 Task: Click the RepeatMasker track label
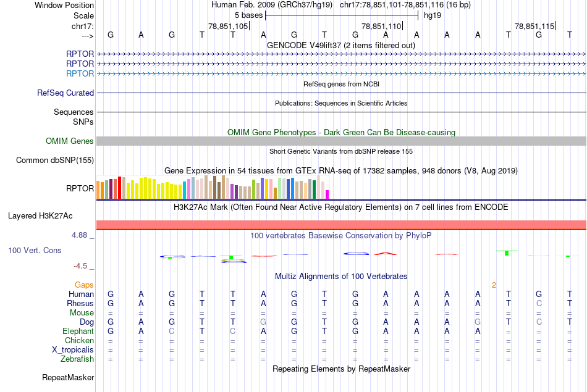68,377
